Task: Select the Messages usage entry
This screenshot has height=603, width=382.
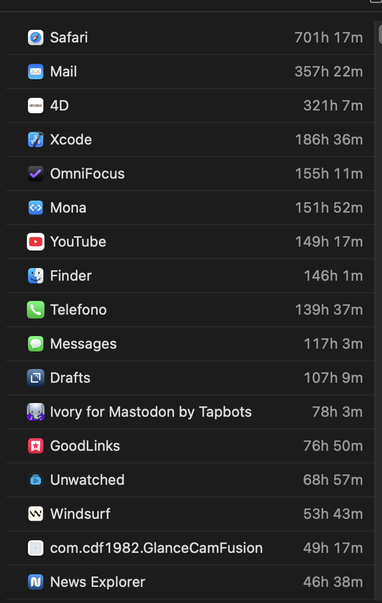Action: point(190,344)
